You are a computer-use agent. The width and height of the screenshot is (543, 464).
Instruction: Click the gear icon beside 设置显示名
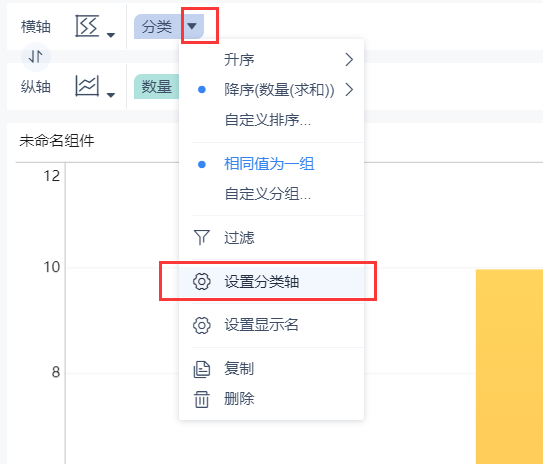[202, 325]
